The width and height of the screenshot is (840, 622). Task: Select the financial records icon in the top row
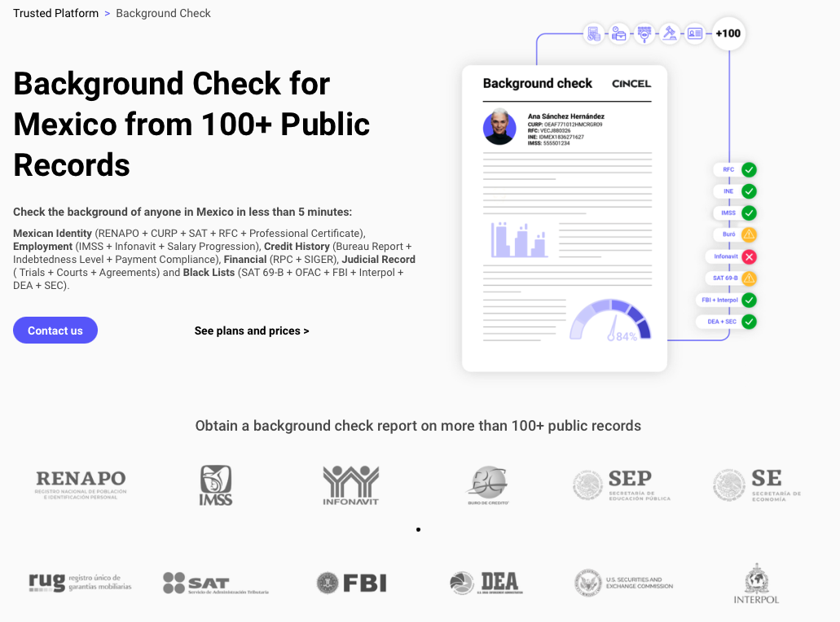pos(594,33)
